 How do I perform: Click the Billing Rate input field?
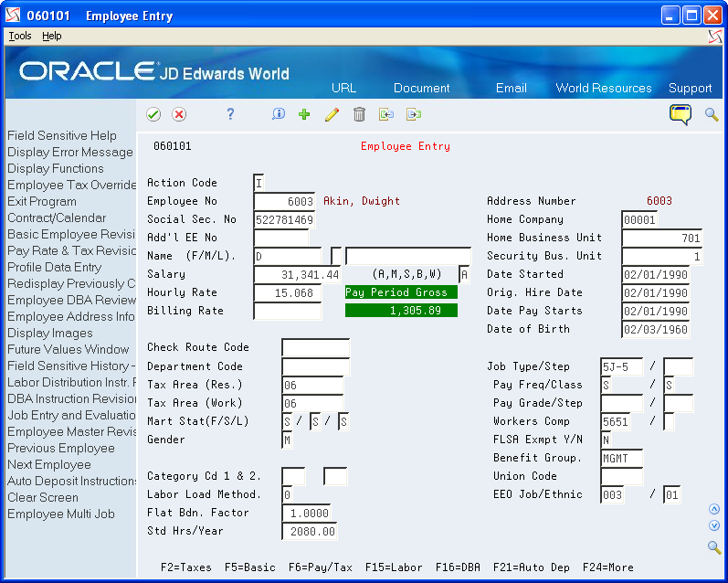pos(288,311)
